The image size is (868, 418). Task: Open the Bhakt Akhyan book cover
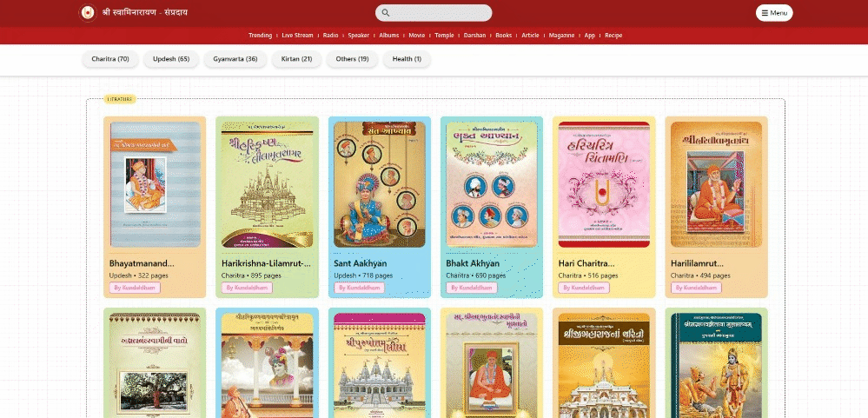coord(492,184)
